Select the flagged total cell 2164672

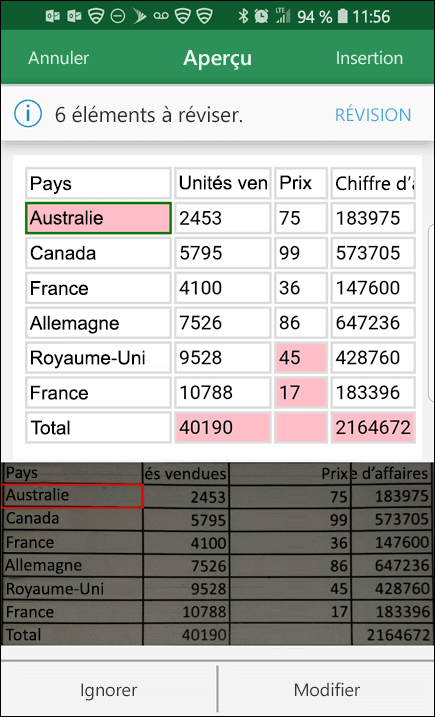[x=373, y=427]
